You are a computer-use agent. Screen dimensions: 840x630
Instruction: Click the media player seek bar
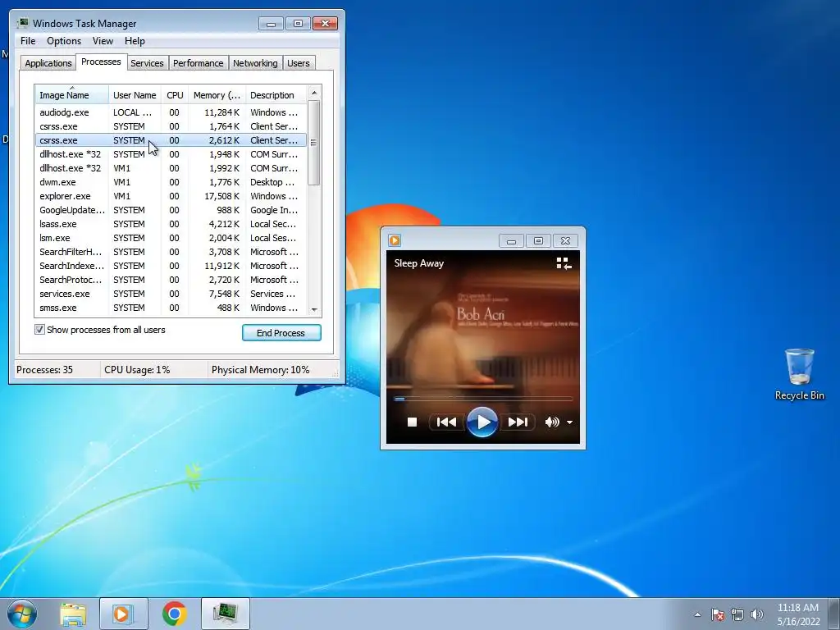482,399
